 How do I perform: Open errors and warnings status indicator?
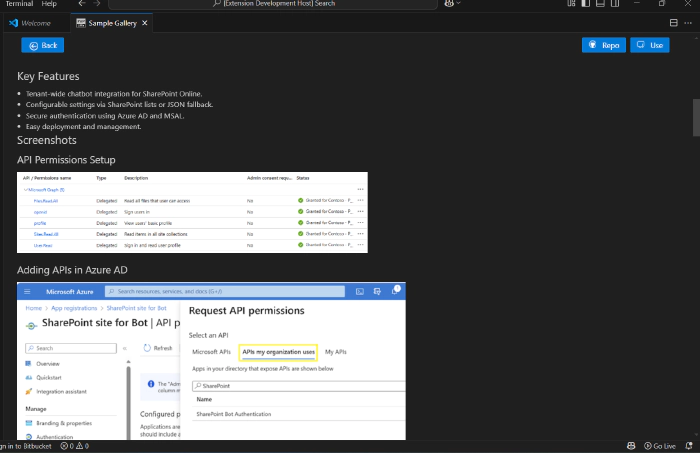[x=75, y=446]
